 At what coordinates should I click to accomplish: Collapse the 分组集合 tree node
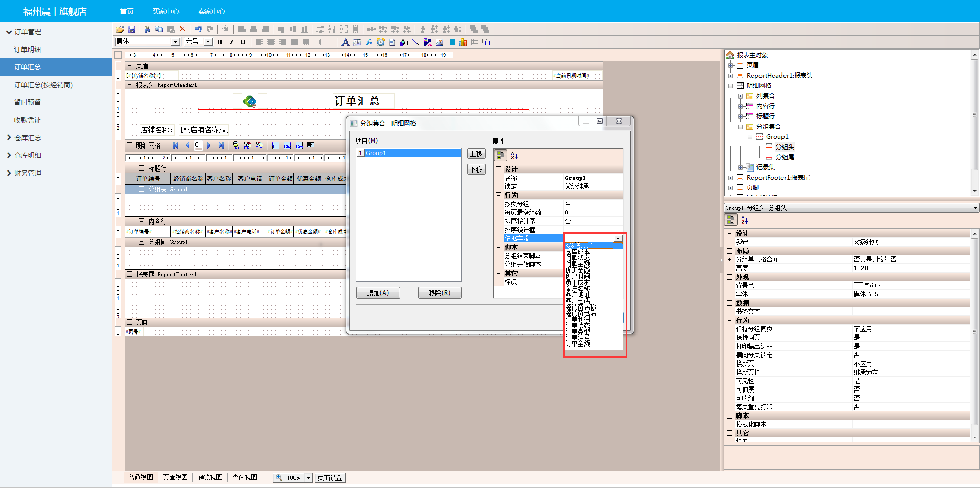click(740, 127)
